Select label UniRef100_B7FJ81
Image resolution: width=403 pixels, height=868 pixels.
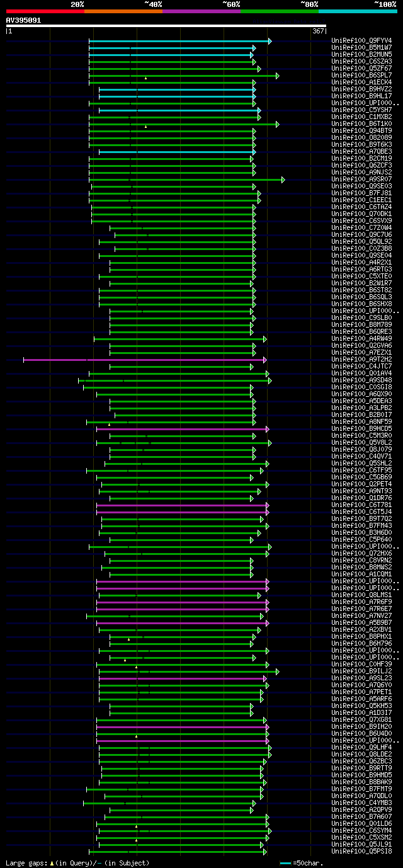(x=361, y=193)
